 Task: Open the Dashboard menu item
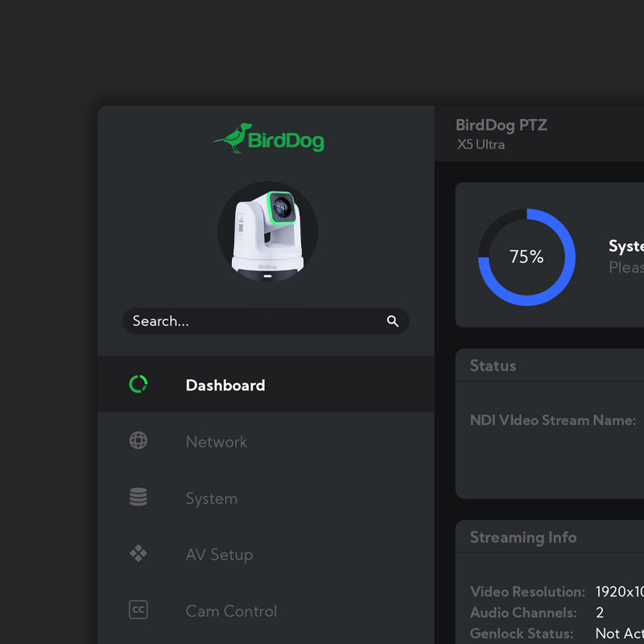click(225, 386)
